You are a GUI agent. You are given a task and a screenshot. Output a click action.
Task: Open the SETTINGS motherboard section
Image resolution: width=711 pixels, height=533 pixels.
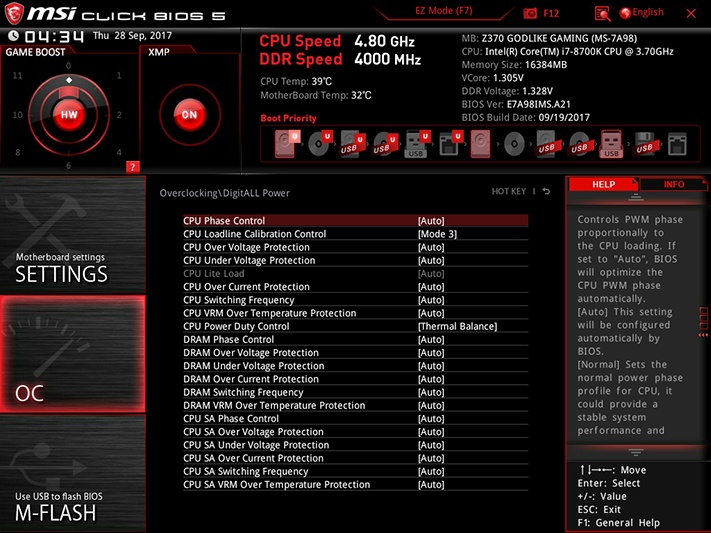pyautogui.click(x=73, y=235)
